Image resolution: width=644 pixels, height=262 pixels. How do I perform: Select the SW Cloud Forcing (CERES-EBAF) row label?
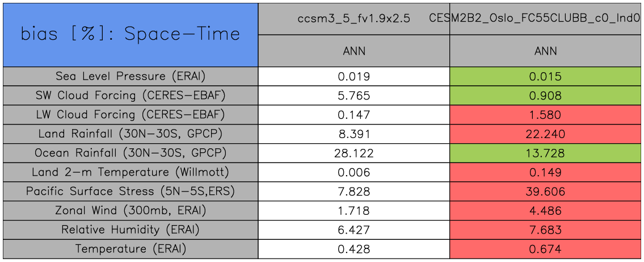(x=131, y=95)
